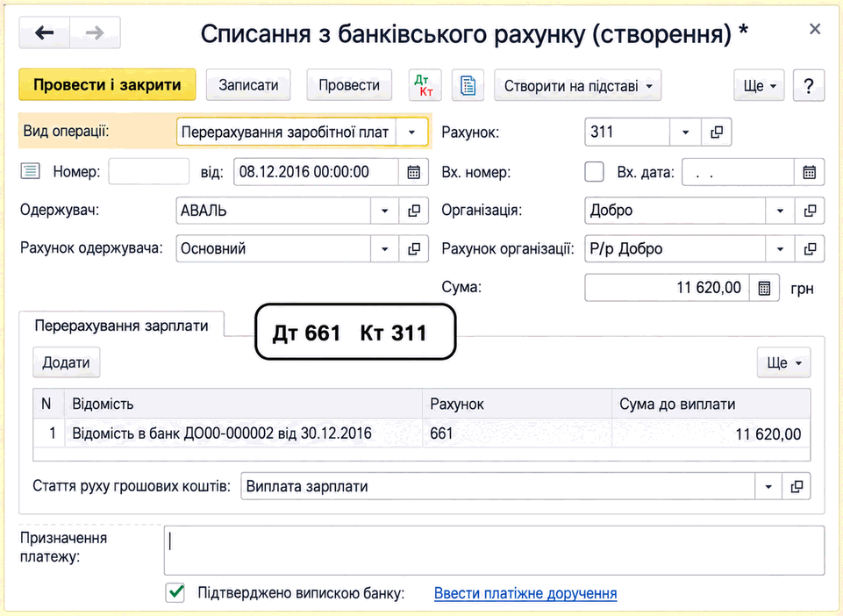The height and width of the screenshot is (616, 843).
Task: Click the table cell with account 661
Action: [518, 433]
